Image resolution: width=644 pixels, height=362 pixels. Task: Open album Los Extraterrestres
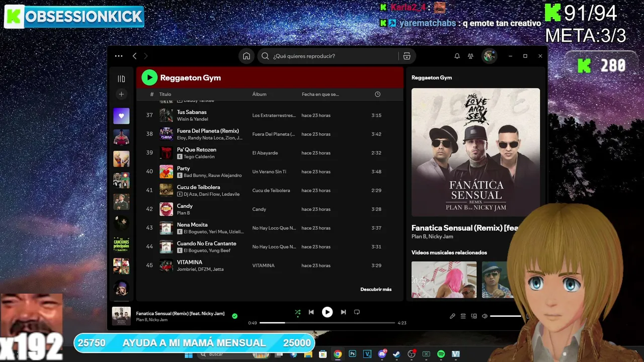[x=274, y=116]
